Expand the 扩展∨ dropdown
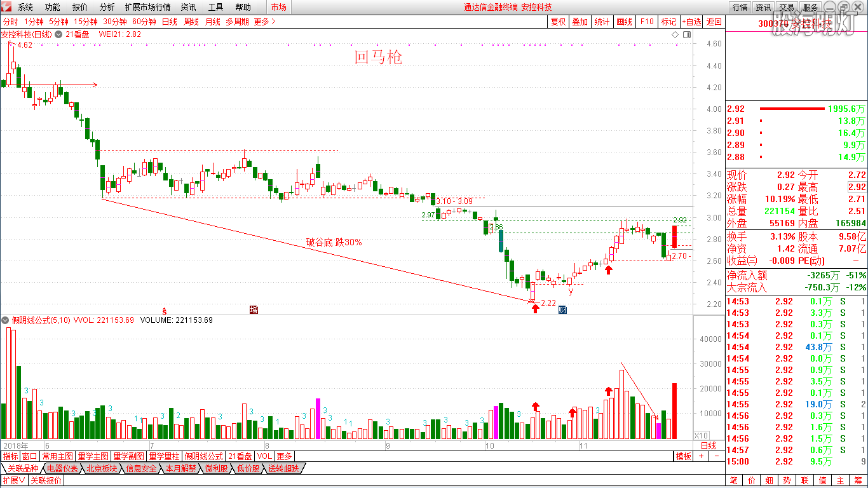The height and width of the screenshot is (488, 868). [x=13, y=480]
